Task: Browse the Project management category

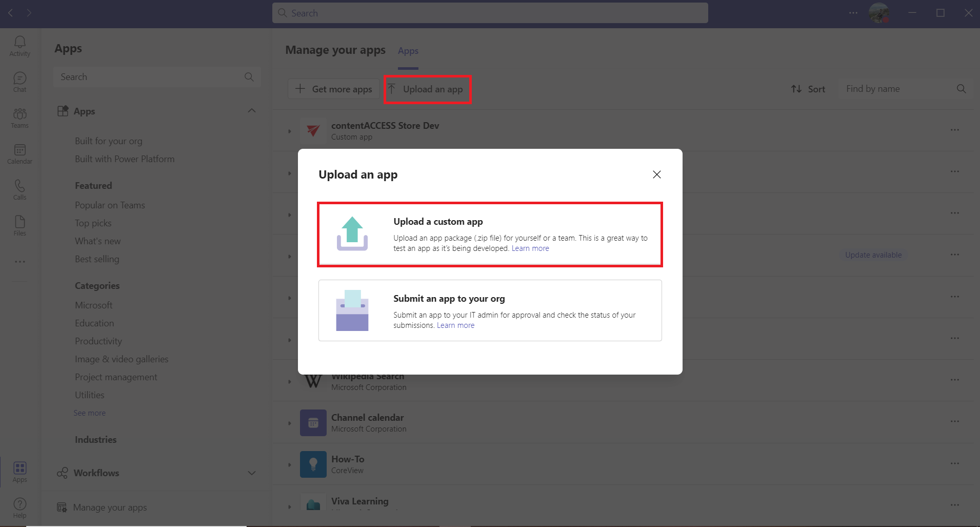Action: [116, 377]
